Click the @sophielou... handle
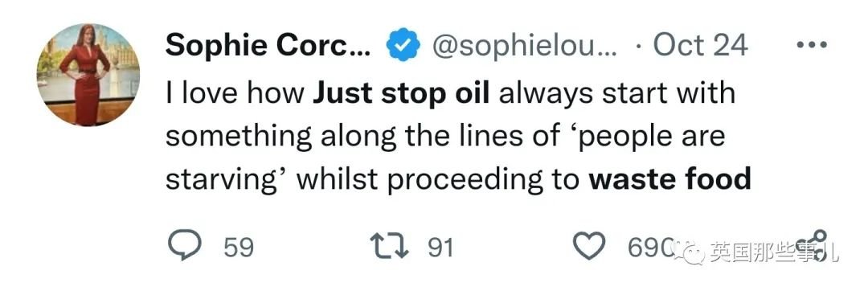Image resolution: width=868 pixels, height=291 pixels. coord(524,46)
